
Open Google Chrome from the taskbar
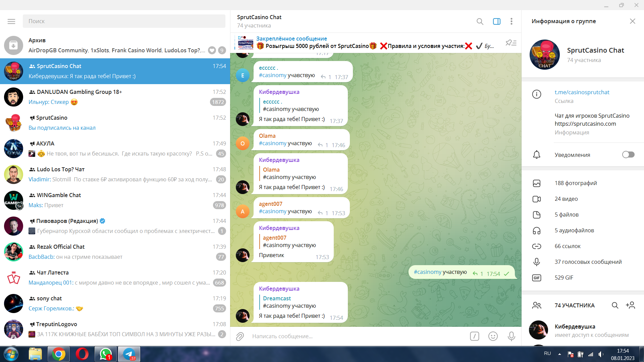(x=58, y=354)
